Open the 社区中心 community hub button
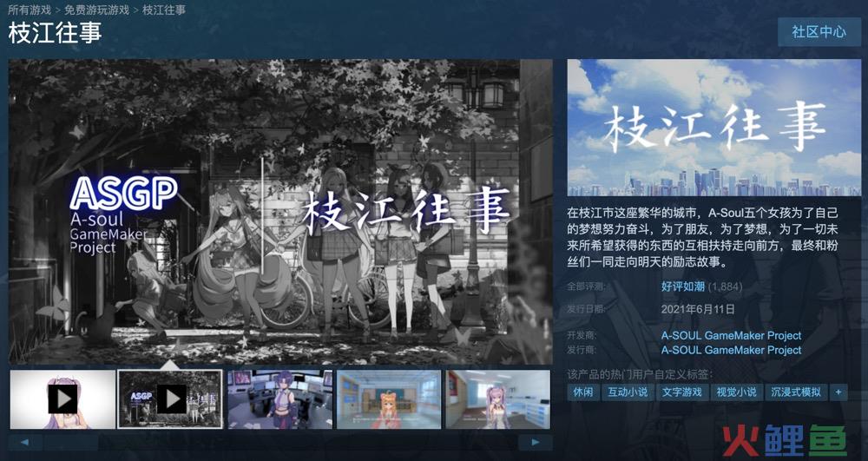 (x=819, y=31)
